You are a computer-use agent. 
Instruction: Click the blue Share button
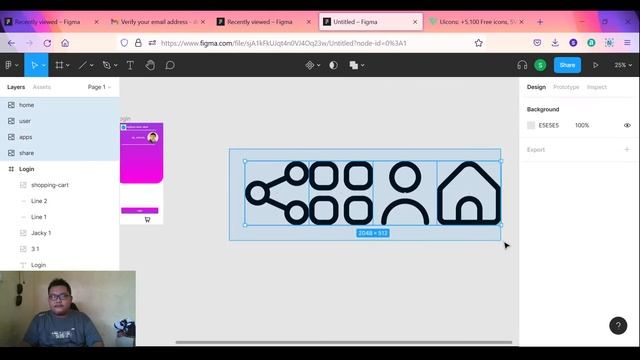[x=567, y=65]
